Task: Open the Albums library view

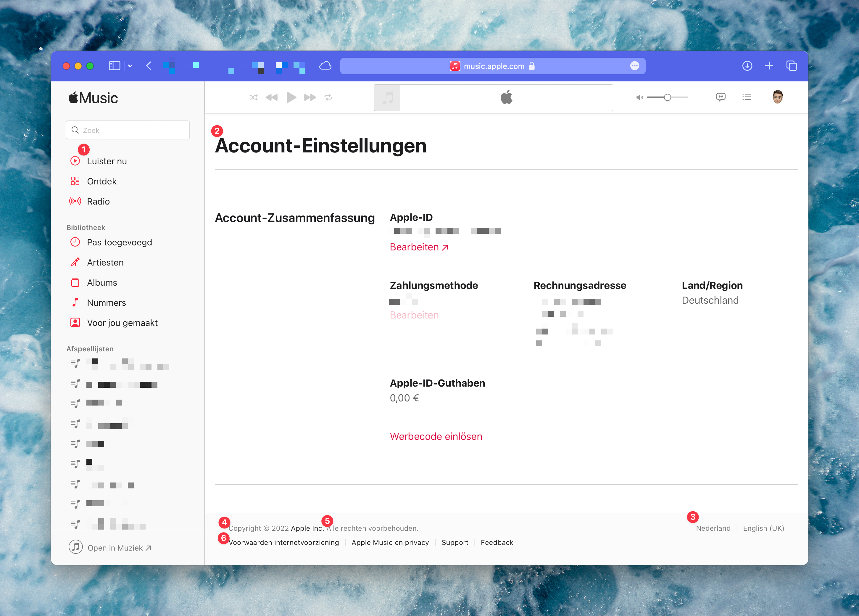Action: pos(101,282)
